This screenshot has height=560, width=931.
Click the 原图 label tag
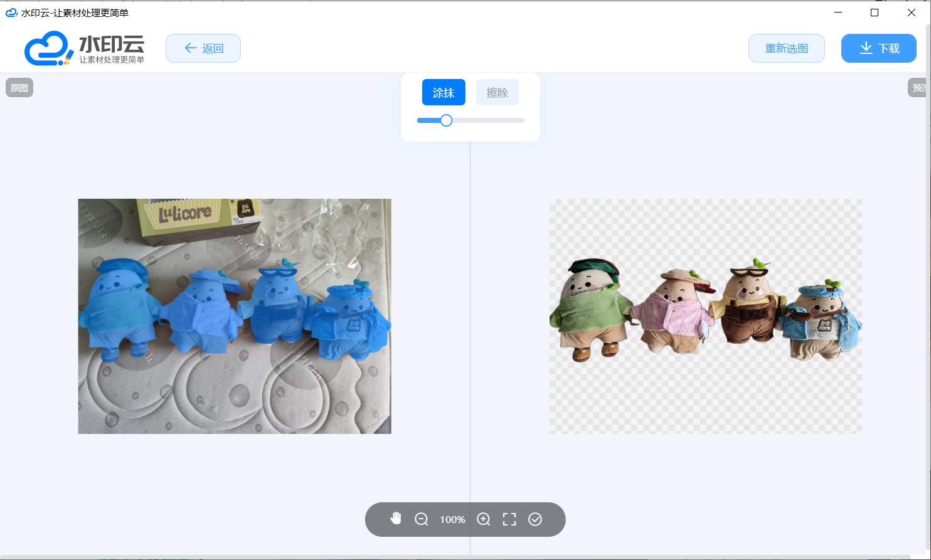click(x=19, y=88)
